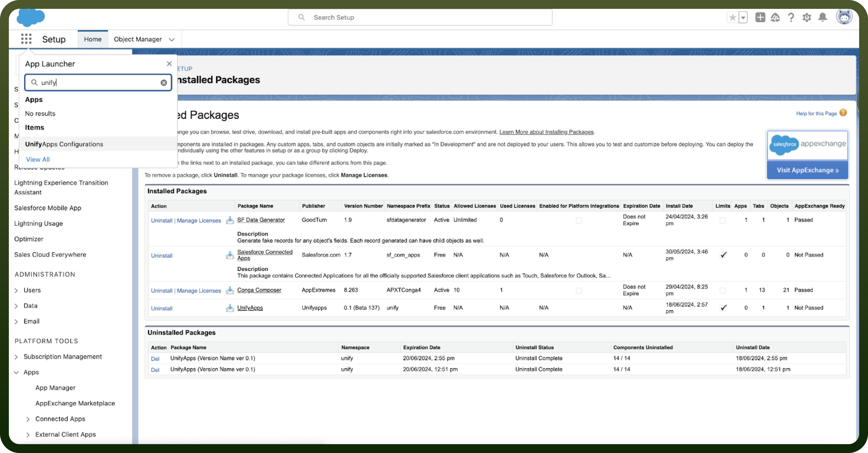Clear the App Launcher search text

(164, 83)
